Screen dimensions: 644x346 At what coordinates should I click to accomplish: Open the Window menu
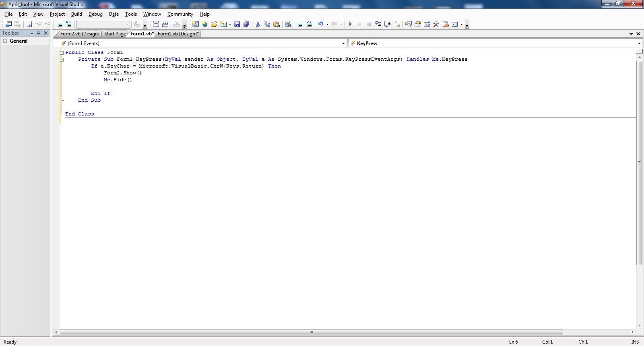152,14
